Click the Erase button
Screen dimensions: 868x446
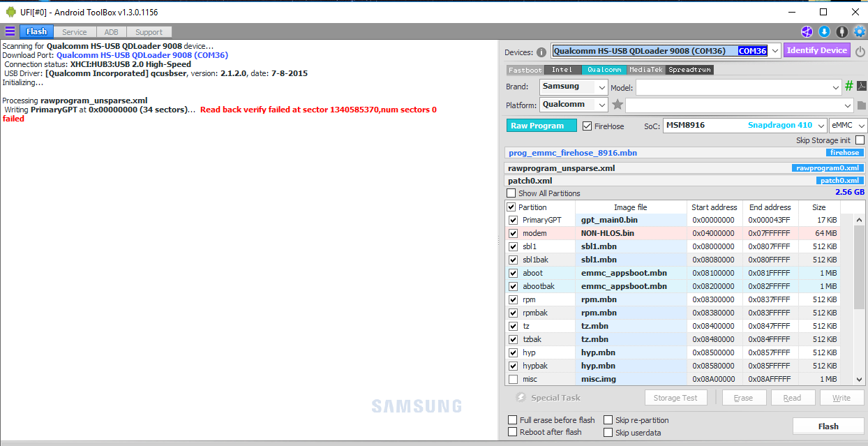[x=743, y=398]
